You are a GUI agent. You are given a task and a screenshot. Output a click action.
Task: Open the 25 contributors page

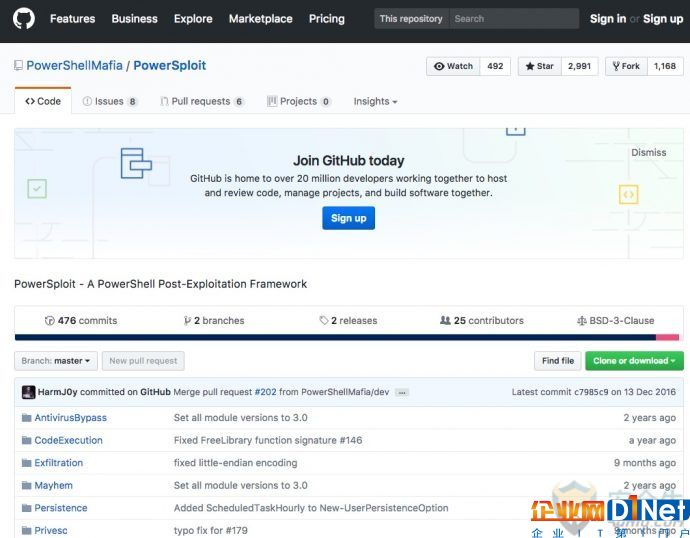click(x=482, y=321)
